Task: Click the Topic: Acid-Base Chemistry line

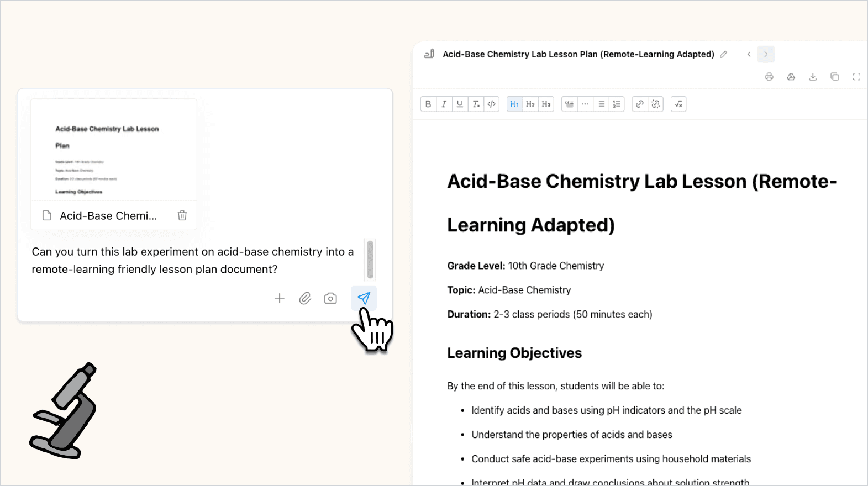Action: pyautogui.click(x=509, y=290)
